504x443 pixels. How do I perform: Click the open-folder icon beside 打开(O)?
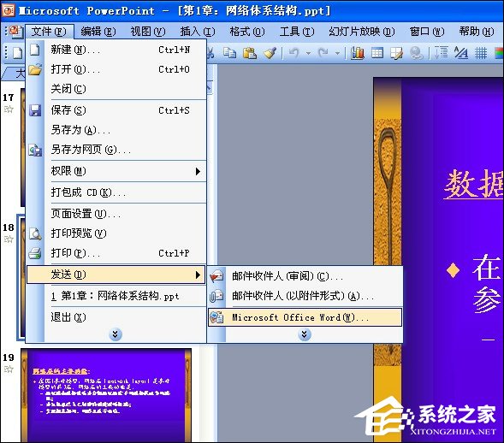point(35,69)
